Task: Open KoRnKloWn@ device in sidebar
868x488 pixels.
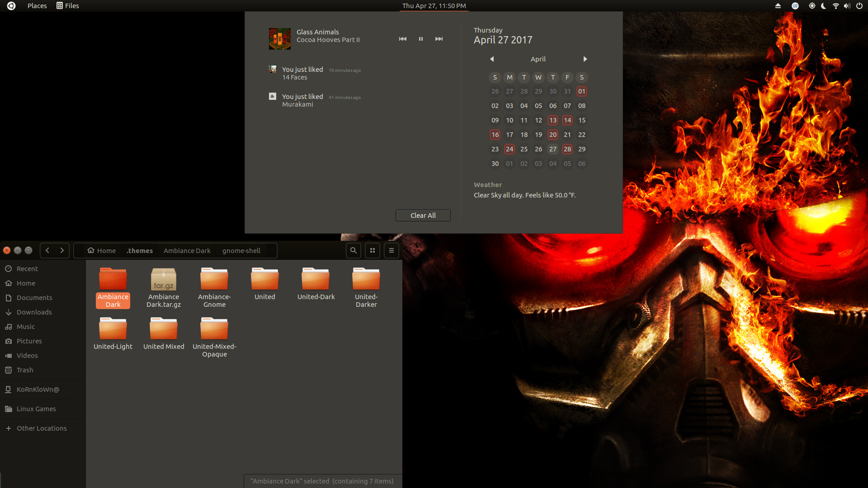Action: [43, 389]
